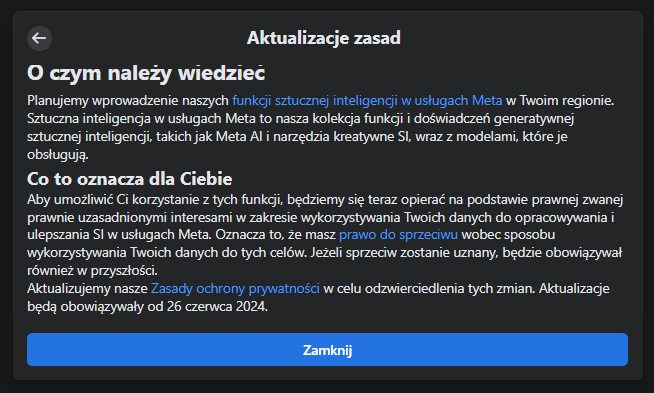The image size is (654, 393).
Task: Open the 'Zasady ochrony prywatności' link
Action: coord(235,289)
